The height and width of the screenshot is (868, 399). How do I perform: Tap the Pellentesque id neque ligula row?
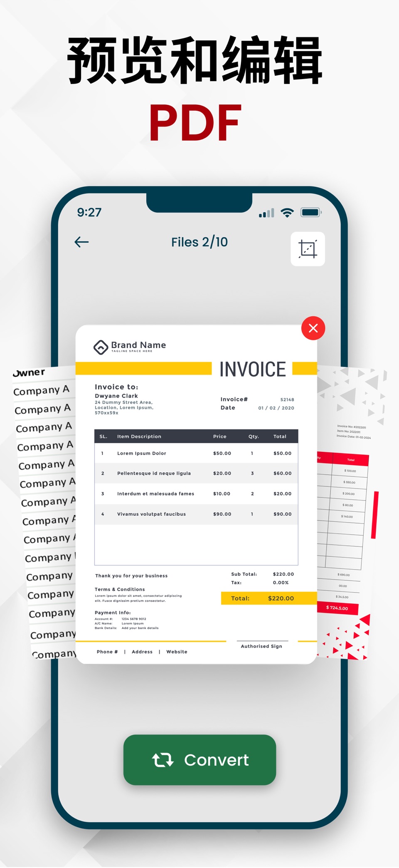pyautogui.click(x=196, y=473)
